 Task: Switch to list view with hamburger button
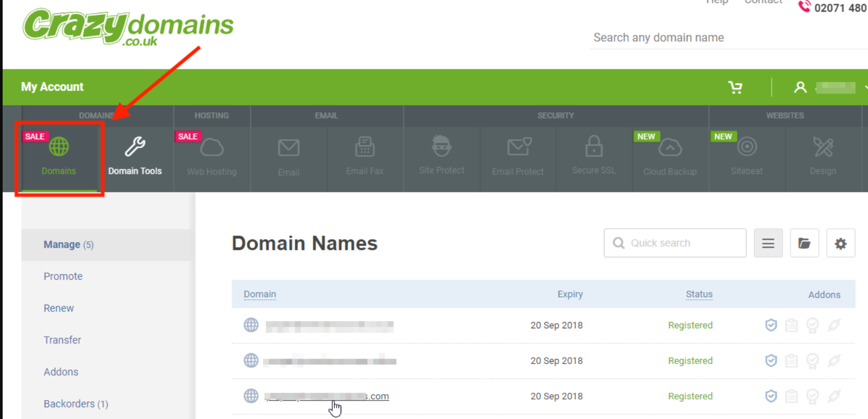pos(768,243)
